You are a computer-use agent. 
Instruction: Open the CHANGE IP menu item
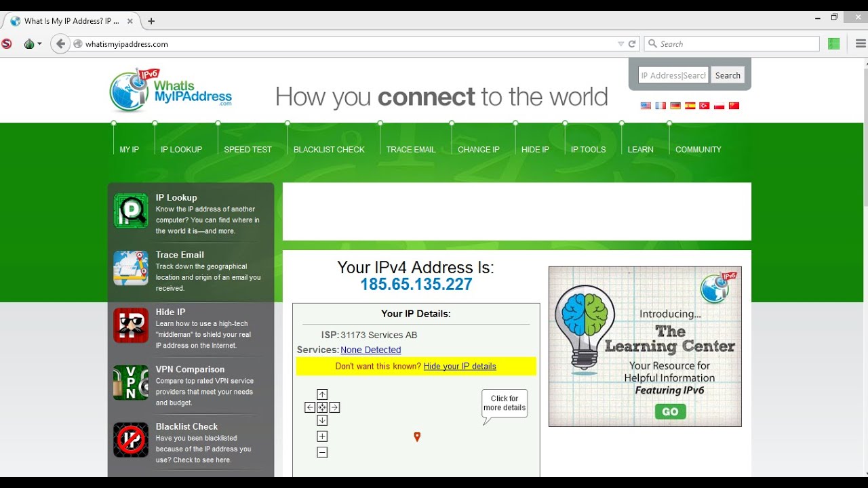coord(479,150)
